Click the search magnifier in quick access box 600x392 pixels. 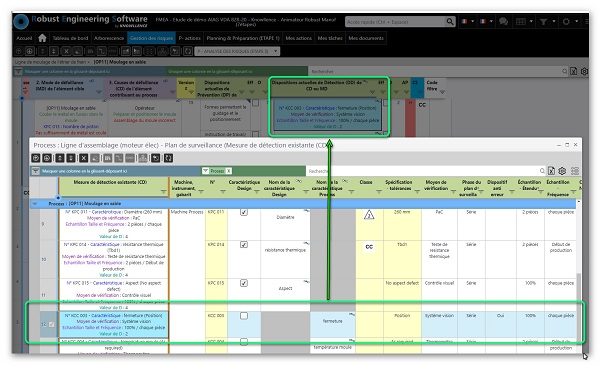click(x=450, y=22)
